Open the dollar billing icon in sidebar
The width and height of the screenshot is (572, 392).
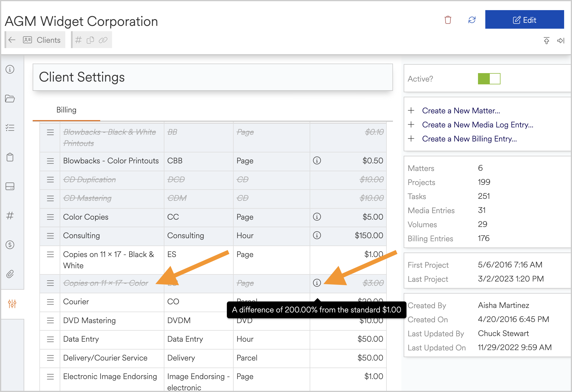coord(10,245)
